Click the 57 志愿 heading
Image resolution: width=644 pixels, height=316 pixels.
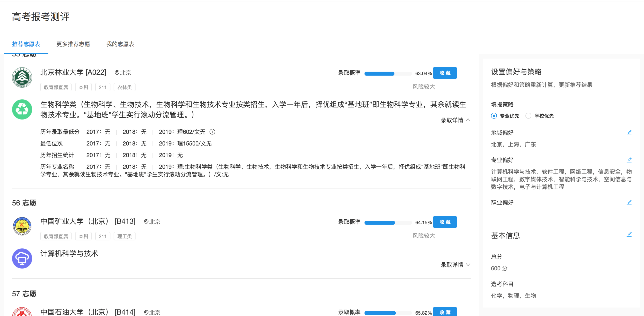(x=24, y=294)
